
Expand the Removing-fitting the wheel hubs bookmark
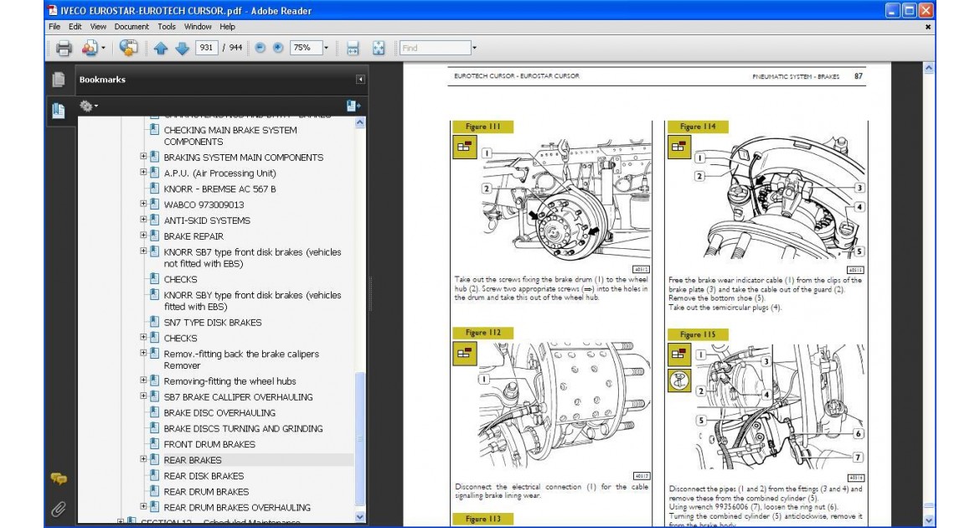click(143, 380)
